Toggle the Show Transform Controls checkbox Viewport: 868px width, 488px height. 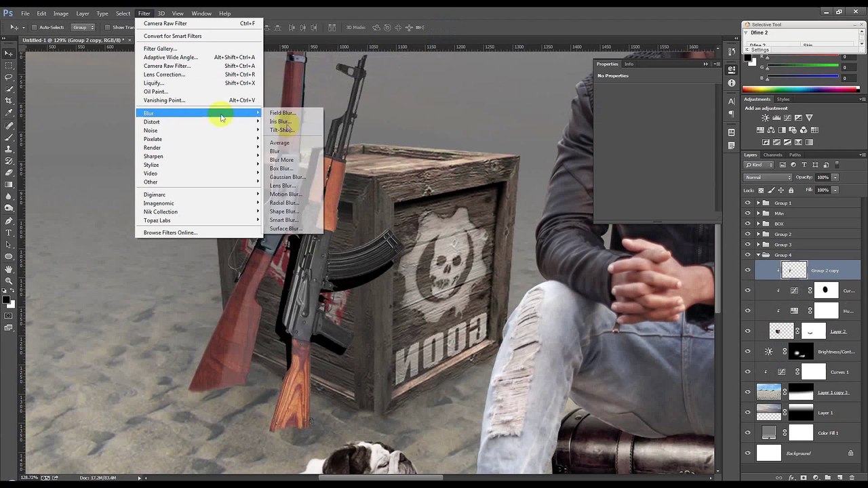pos(107,27)
